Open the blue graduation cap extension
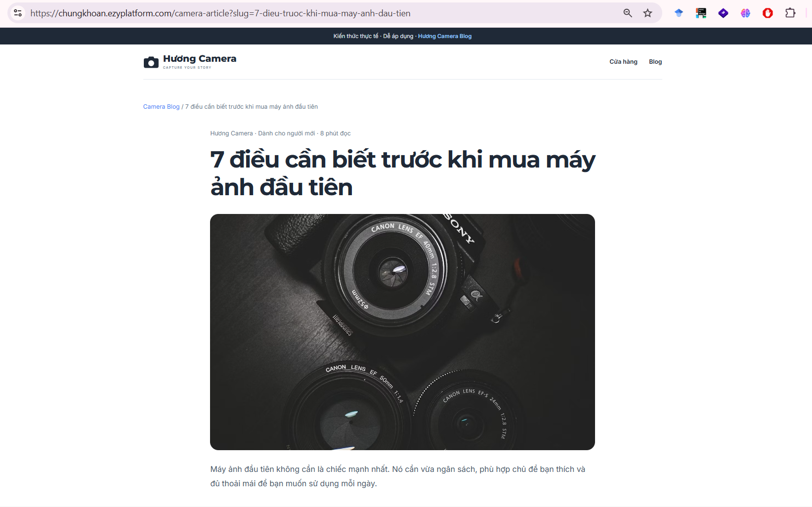This screenshot has height=507, width=812. [x=679, y=13]
